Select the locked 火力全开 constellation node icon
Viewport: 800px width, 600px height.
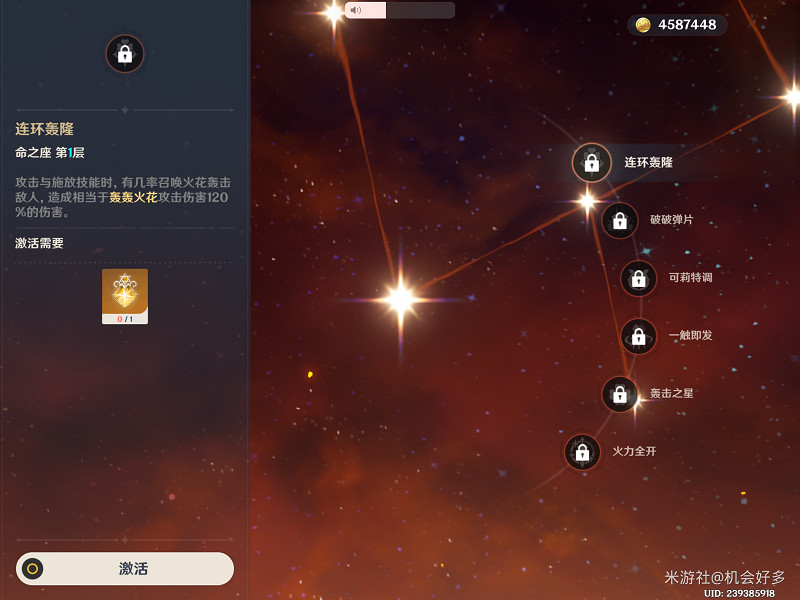coord(582,452)
